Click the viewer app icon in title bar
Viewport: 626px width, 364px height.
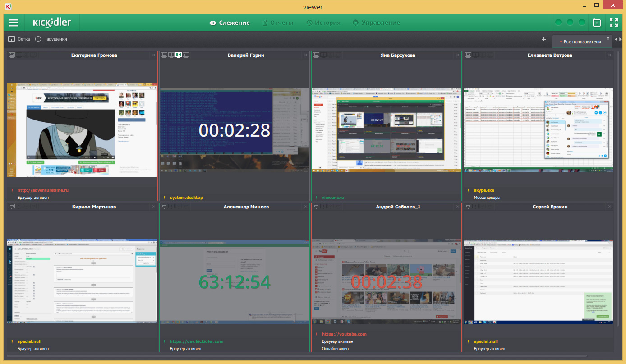pyautogui.click(x=9, y=6)
